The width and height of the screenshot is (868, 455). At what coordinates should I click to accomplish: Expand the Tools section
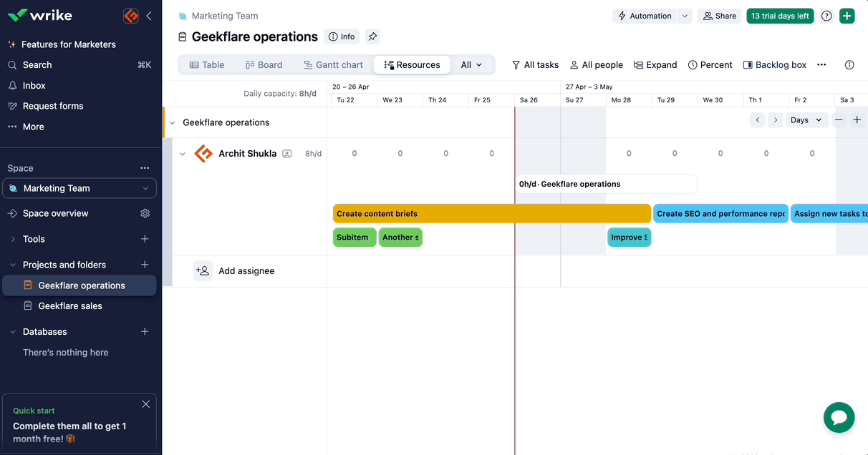pos(13,239)
